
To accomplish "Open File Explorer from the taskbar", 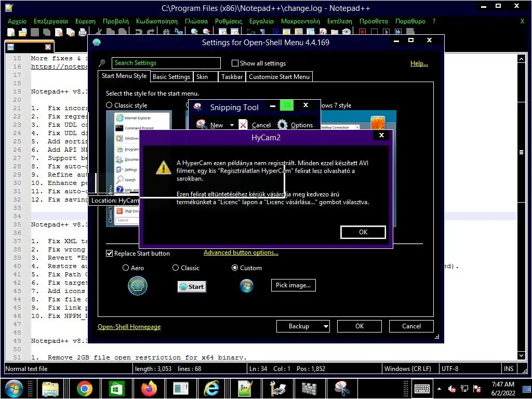I will tap(50, 389).
